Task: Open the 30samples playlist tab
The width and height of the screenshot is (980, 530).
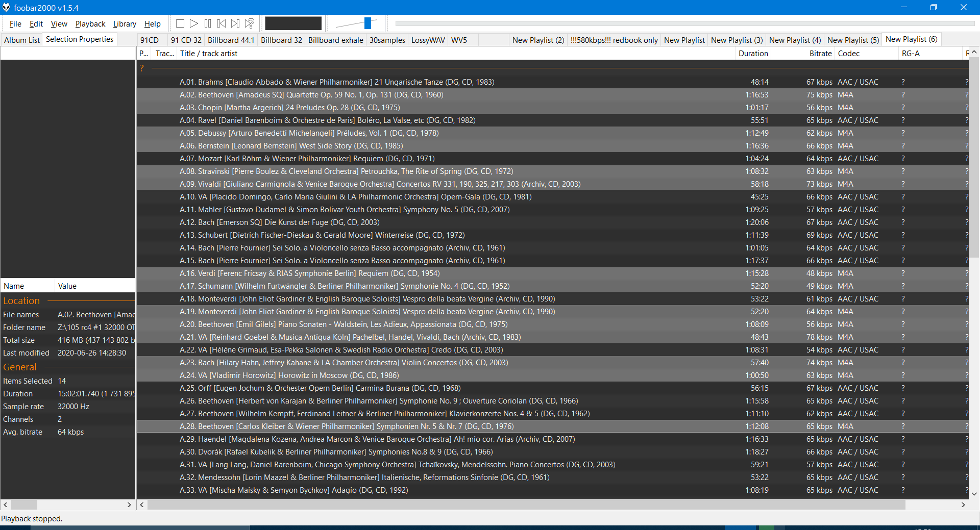Action: point(387,40)
